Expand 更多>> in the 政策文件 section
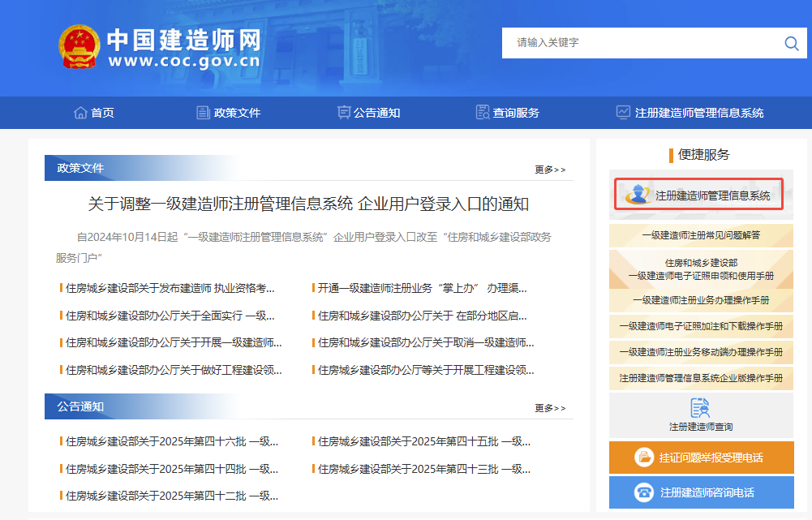812x520 pixels. [550, 170]
